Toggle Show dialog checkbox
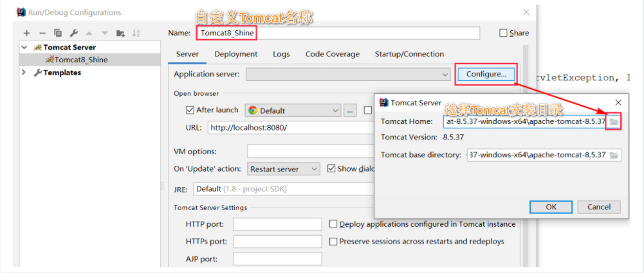 tap(331, 169)
